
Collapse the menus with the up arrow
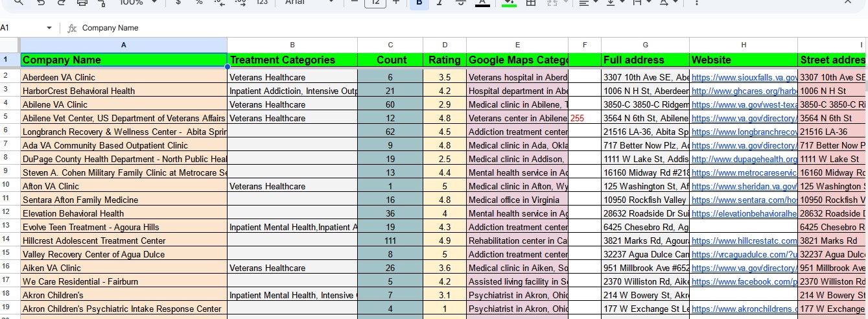point(847,2)
